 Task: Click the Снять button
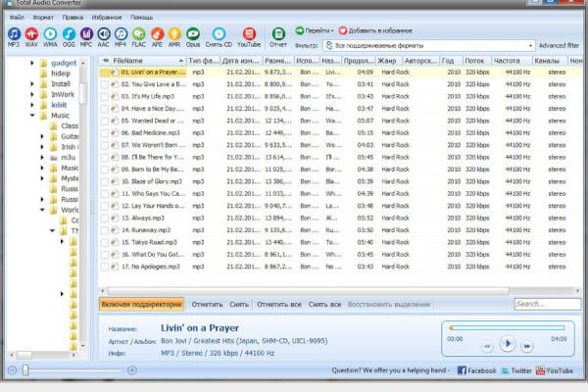239,304
